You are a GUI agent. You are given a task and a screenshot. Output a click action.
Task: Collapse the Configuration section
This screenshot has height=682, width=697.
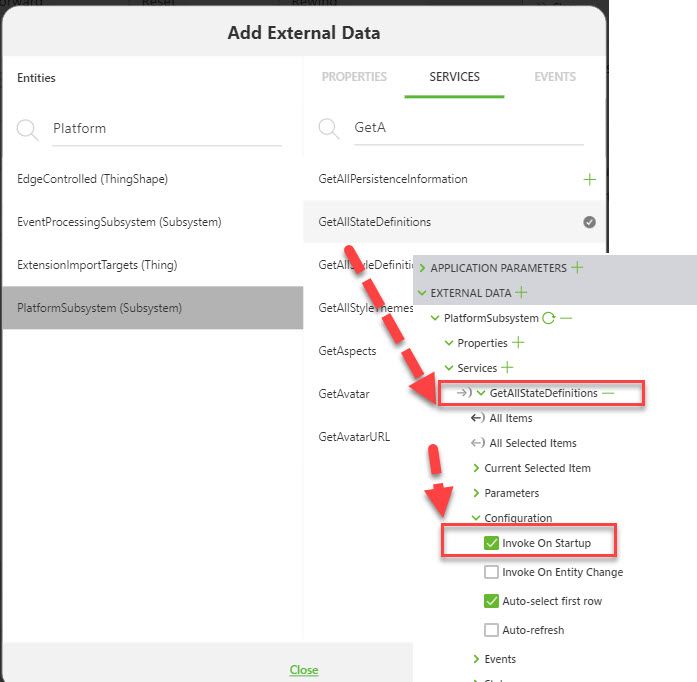click(476, 518)
